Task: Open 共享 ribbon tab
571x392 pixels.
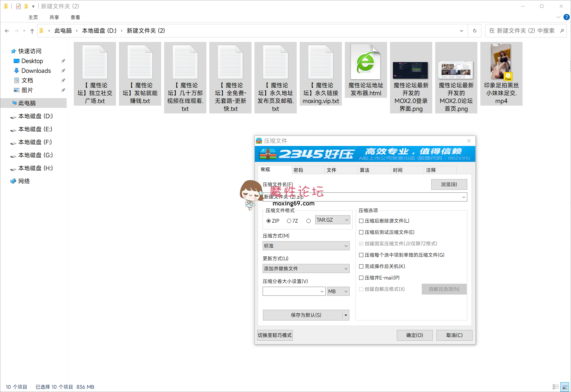Action: [x=54, y=17]
